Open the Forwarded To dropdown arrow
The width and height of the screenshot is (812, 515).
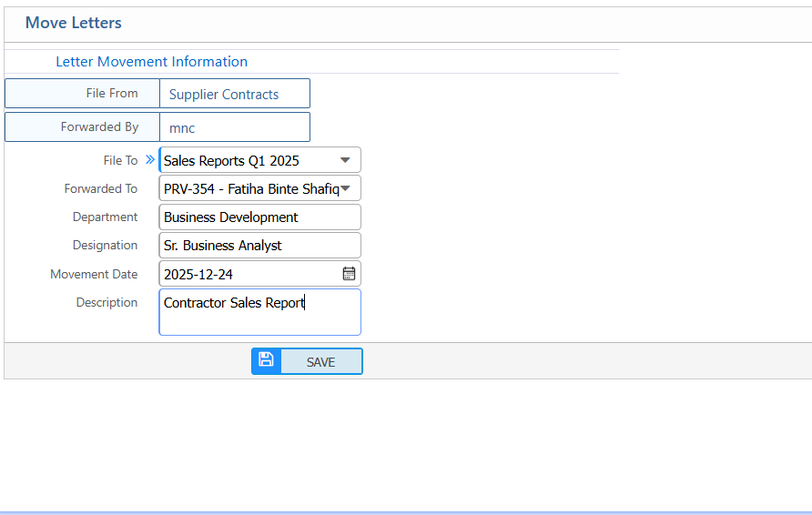click(346, 188)
